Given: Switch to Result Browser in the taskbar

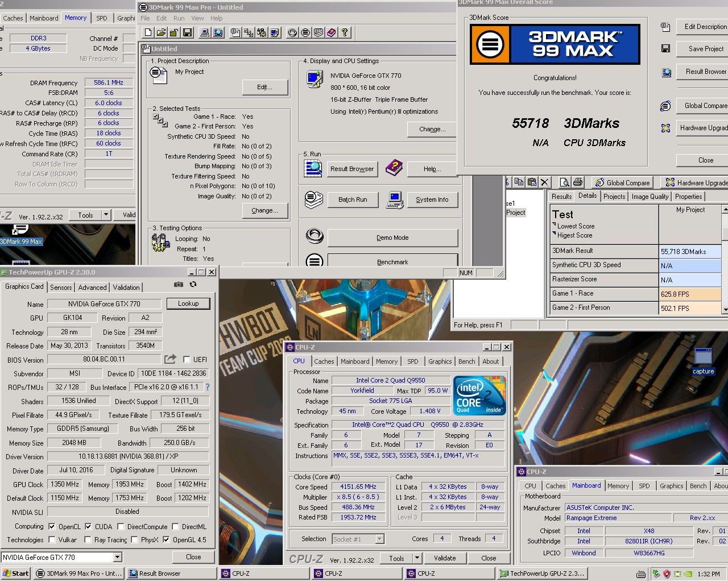Looking at the screenshot, I should tap(172, 573).
